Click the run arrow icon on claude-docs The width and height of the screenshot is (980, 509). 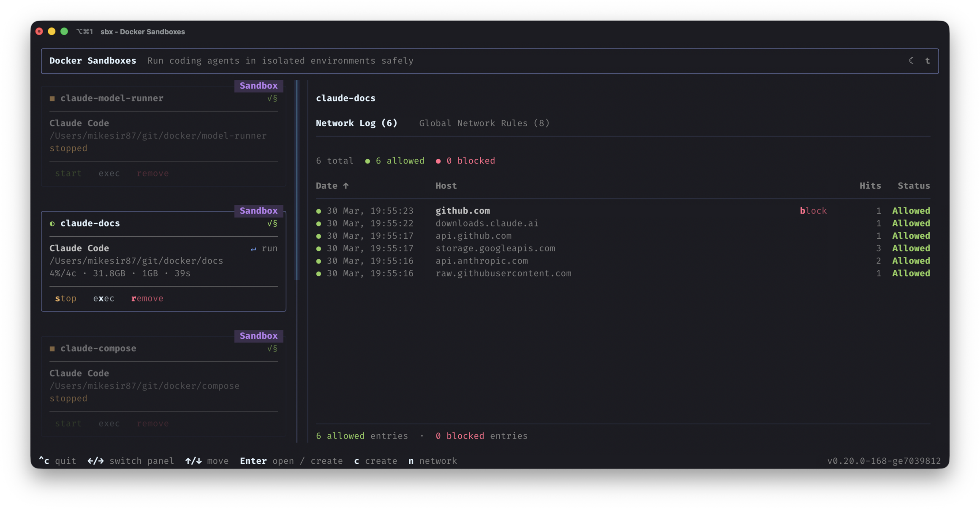pyautogui.click(x=253, y=249)
